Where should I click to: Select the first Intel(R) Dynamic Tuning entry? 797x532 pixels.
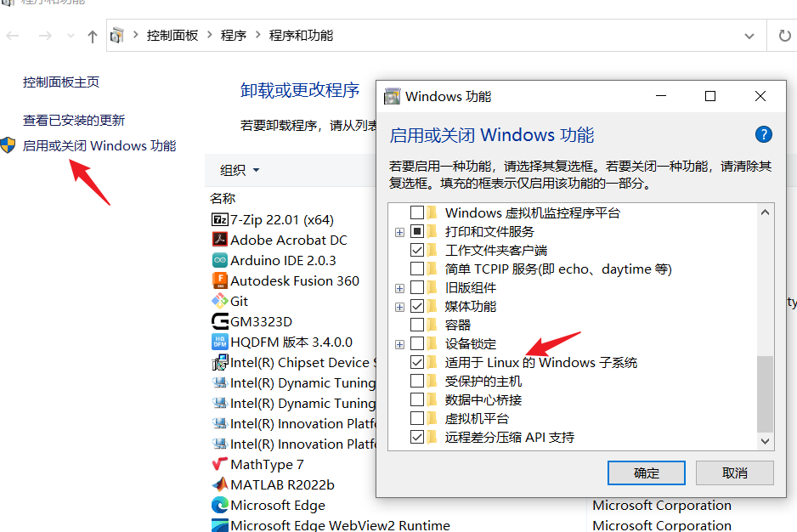(294, 382)
